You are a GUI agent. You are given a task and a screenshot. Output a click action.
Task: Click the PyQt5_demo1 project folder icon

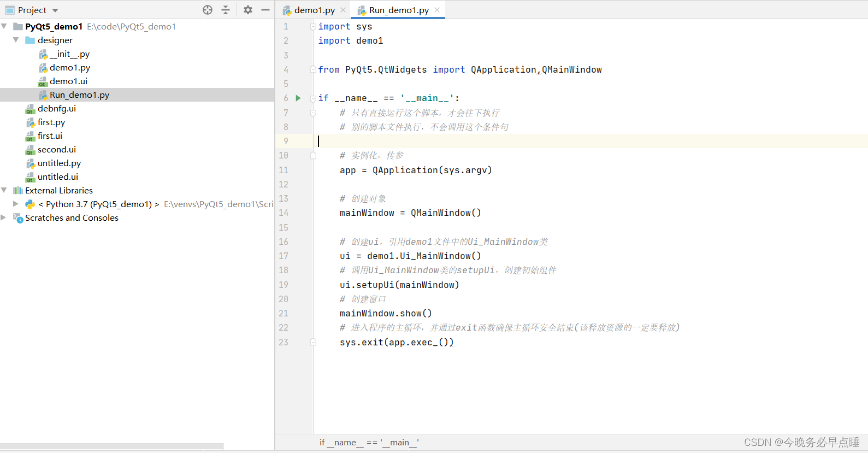coord(18,26)
